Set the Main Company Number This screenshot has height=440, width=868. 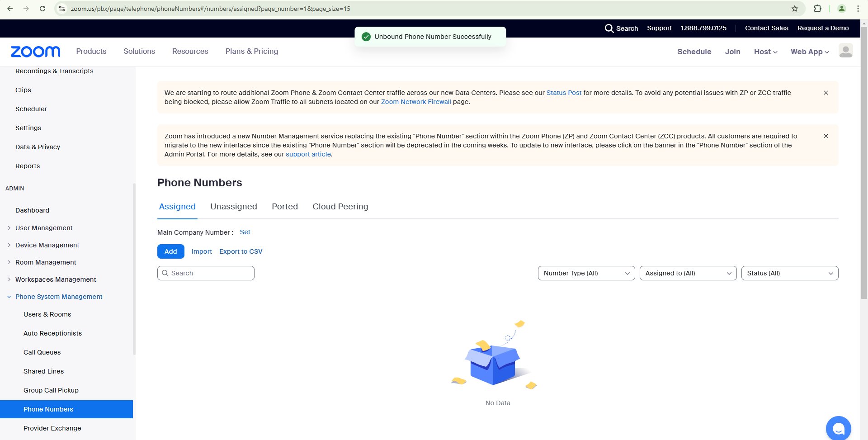point(245,232)
